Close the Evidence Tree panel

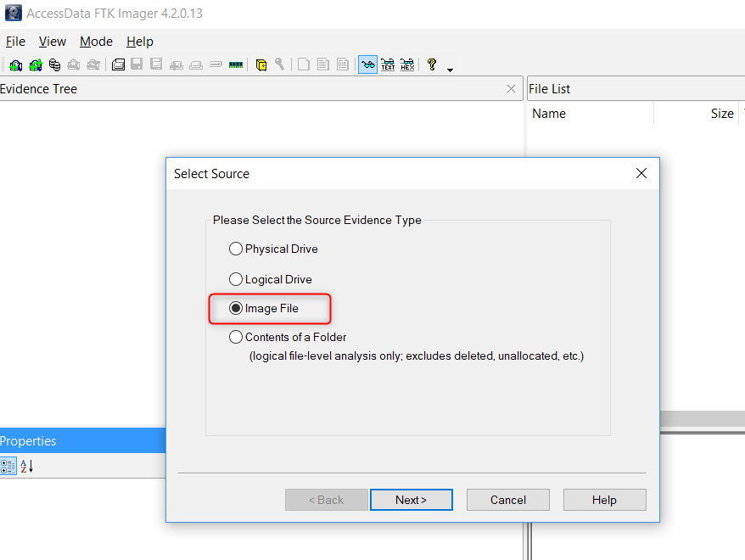click(511, 89)
